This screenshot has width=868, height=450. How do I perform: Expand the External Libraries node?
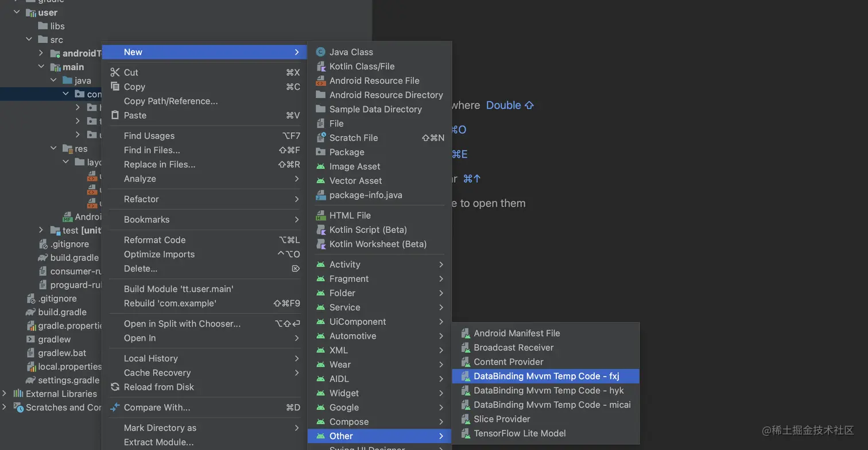pos(5,394)
